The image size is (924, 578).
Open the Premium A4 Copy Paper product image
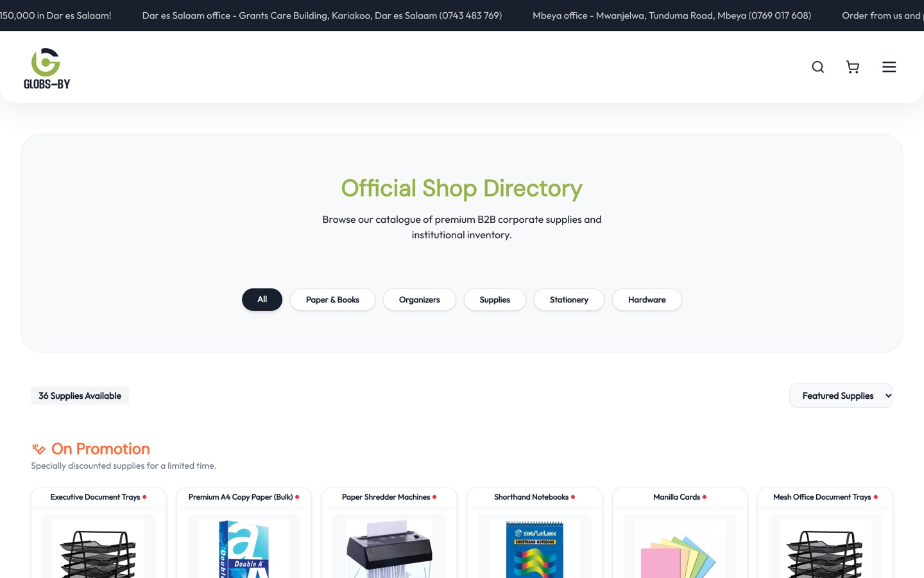click(244, 548)
